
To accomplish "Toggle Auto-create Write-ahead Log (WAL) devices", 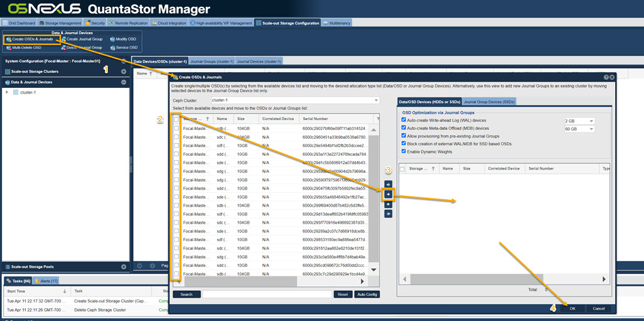I will point(404,121).
